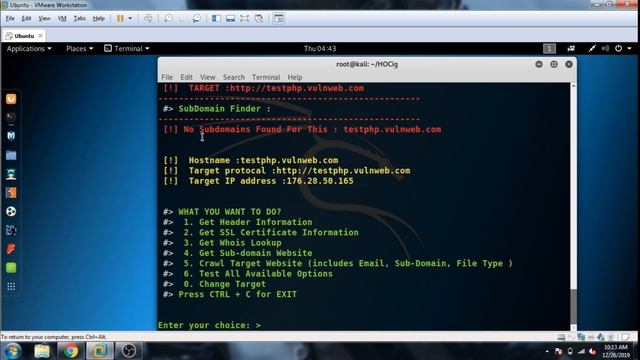Close the Ubuntu VM tab

coord(40,36)
